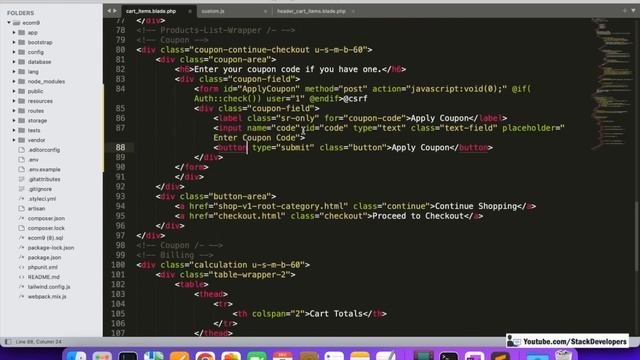Screen dimensions: 640x360
Task: Open the webpack.mix.js file
Action: tap(47, 297)
